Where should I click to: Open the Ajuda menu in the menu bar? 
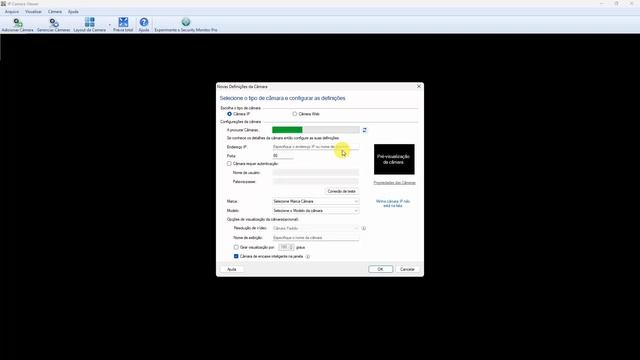tap(73, 12)
